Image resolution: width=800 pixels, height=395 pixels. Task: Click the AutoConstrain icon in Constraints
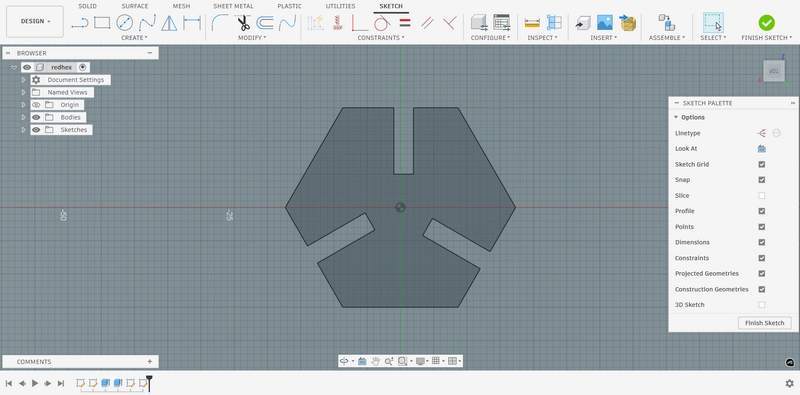tap(315, 22)
